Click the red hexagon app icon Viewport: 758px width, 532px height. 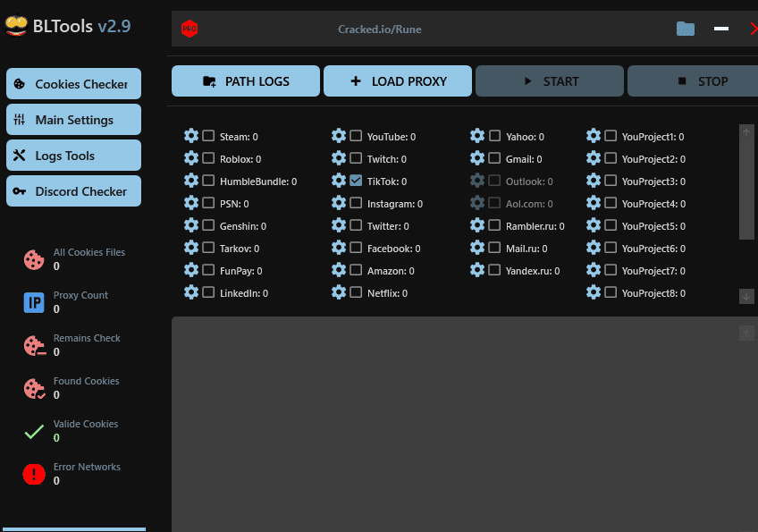click(x=189, y=28)
